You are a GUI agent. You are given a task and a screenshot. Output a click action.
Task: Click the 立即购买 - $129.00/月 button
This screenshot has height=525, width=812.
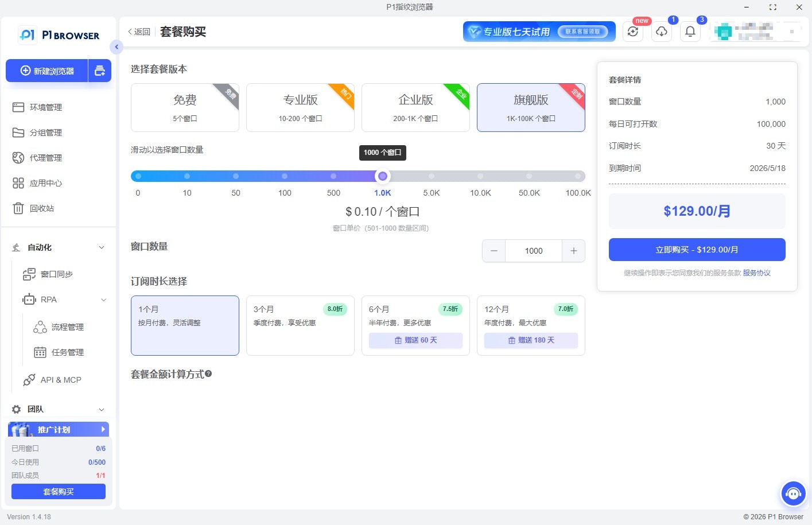(x=696, y=249)
